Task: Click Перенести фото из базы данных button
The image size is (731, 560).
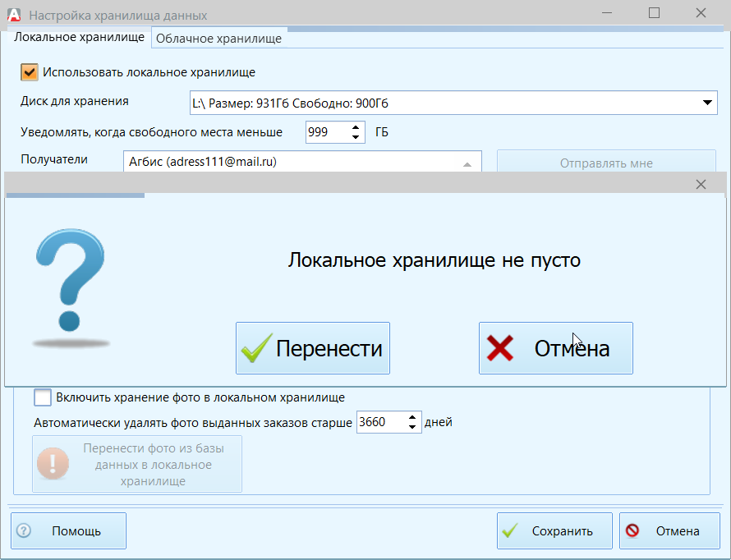Action: [137, 464]
